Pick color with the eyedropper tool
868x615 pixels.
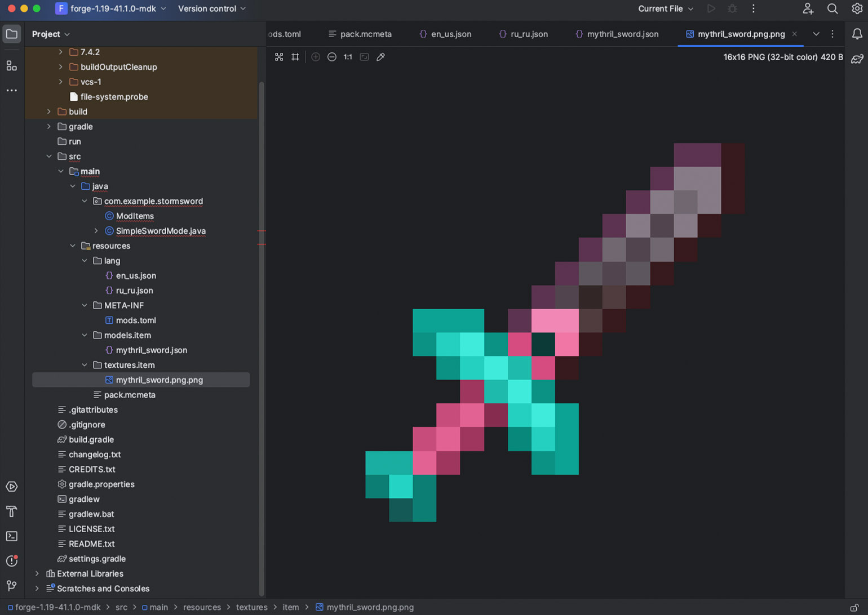coord(380,57)
